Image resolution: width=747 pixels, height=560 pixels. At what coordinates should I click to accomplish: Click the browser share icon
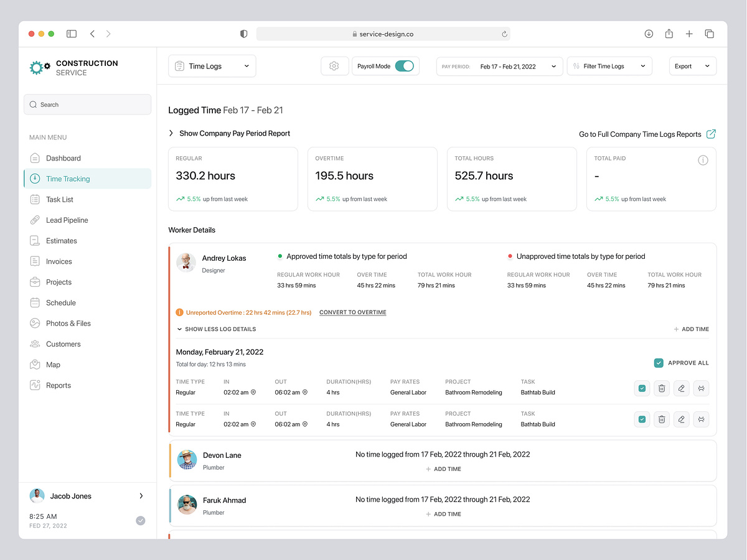tap(669, 34)
